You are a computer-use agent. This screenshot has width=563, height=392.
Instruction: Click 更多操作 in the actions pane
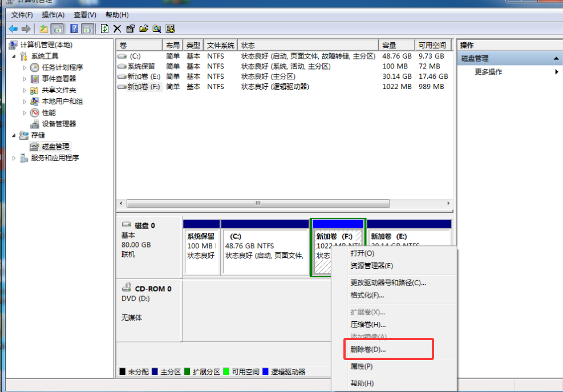[x=488, y=72]
